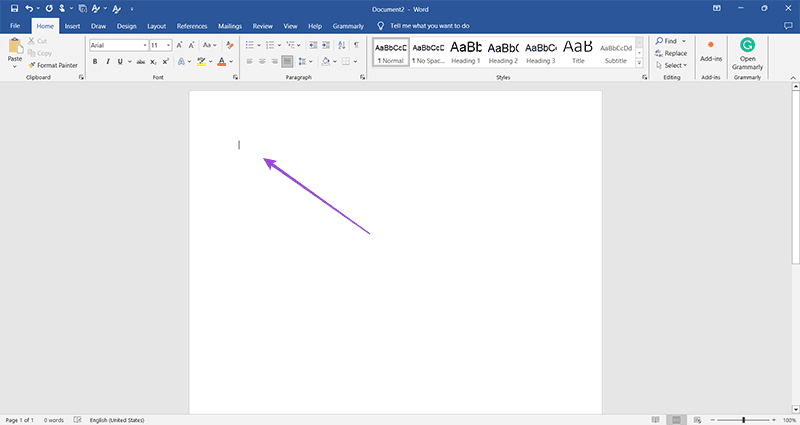The width and height of the screenshot is (800, 425).
Task: Expand the font color dropdown arrow
Action: click(x=231, y=62)
